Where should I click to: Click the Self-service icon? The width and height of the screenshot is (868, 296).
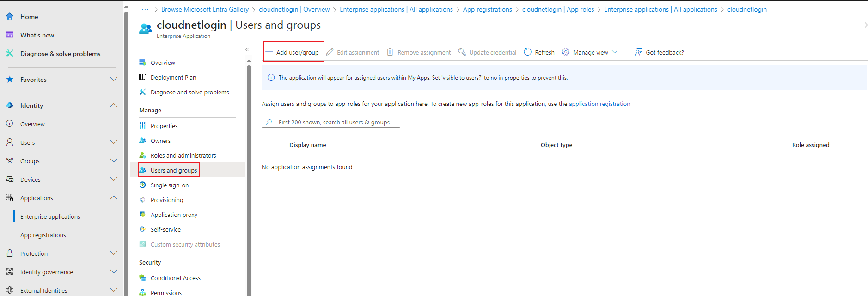tap(143, 229)
